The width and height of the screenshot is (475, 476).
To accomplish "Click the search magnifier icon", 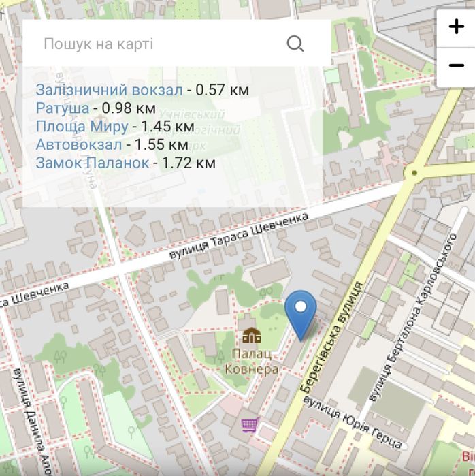I will 295,44.
